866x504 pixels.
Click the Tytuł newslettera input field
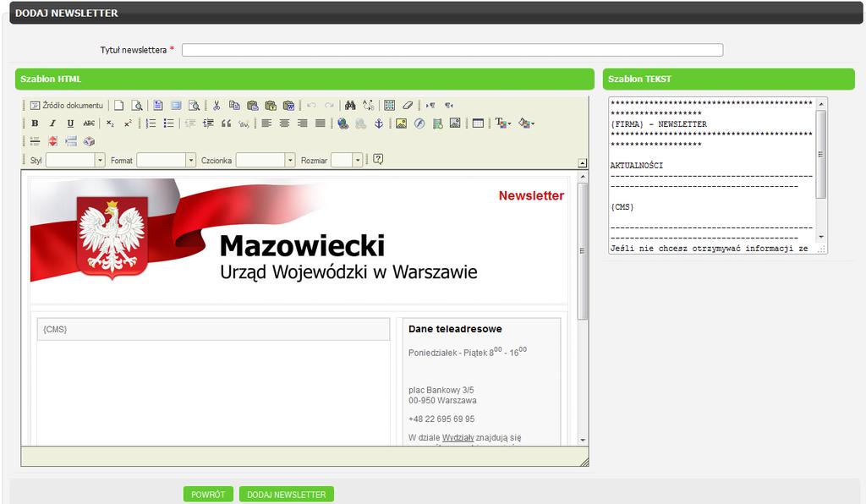452,50
